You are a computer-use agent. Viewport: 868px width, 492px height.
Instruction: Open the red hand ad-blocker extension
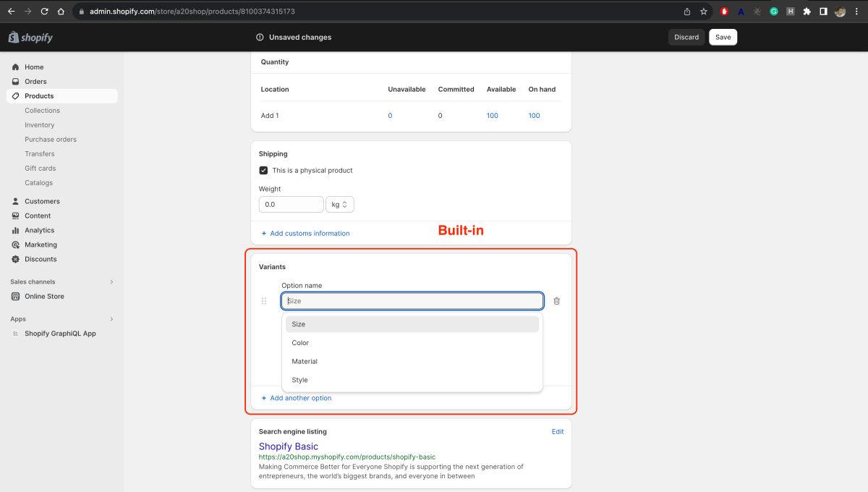pos(724,12)
